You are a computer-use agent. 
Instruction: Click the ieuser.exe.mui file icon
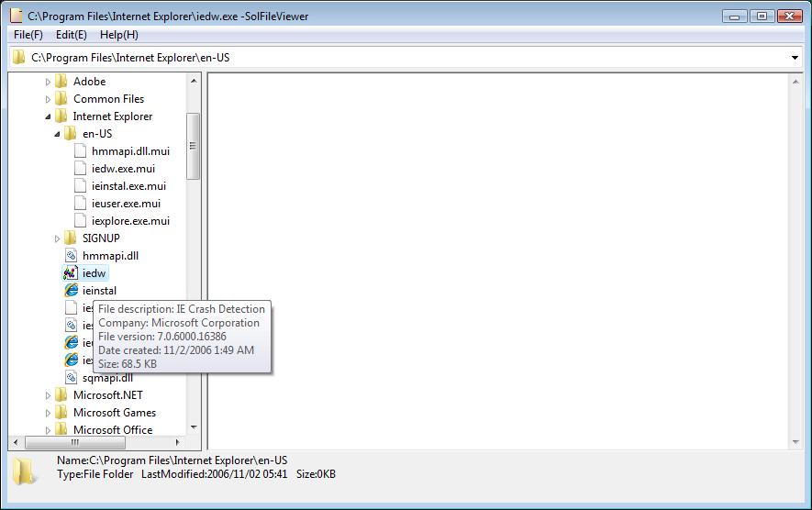pyautogui.click(x=80, y=203)
